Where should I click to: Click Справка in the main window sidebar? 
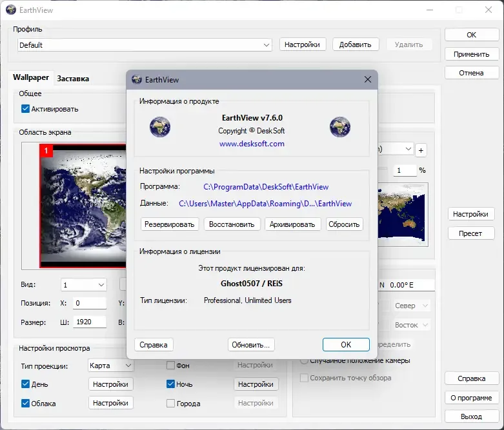pos(471,378)
